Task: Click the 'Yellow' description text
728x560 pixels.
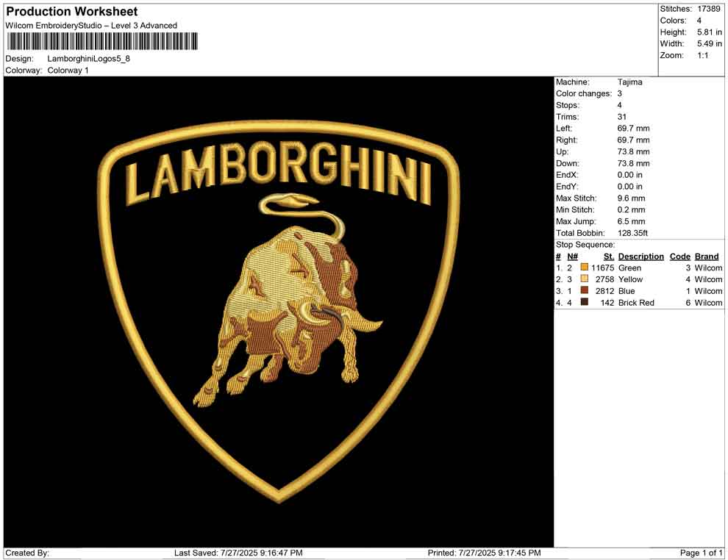Action: click(x=630, y=279)
